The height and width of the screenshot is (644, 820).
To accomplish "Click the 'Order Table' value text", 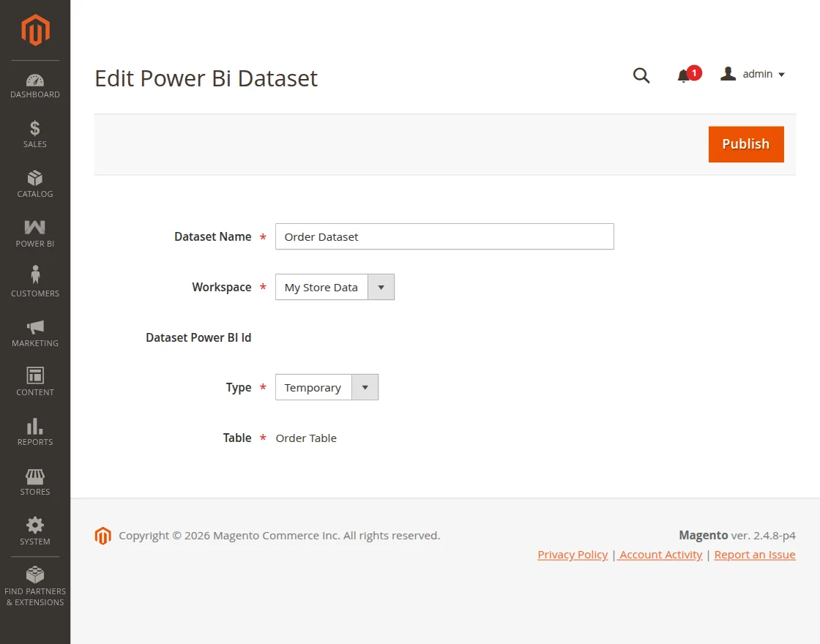I will click(x=306, y=438).
